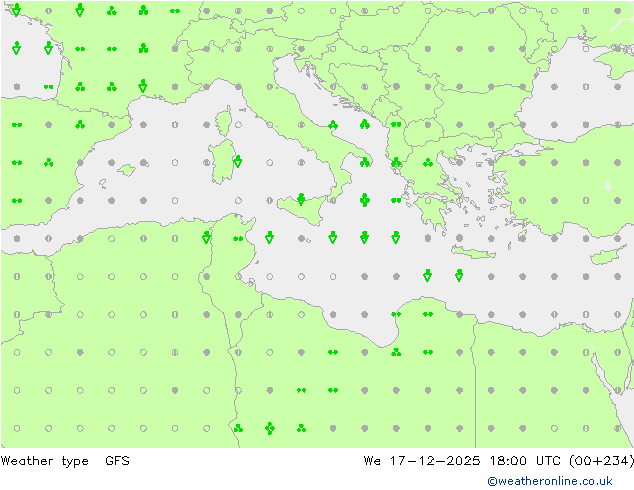Select the green rain symbol over Sicily
The height and width of the screenshot is (490, 634).
(x=301, y=199)
